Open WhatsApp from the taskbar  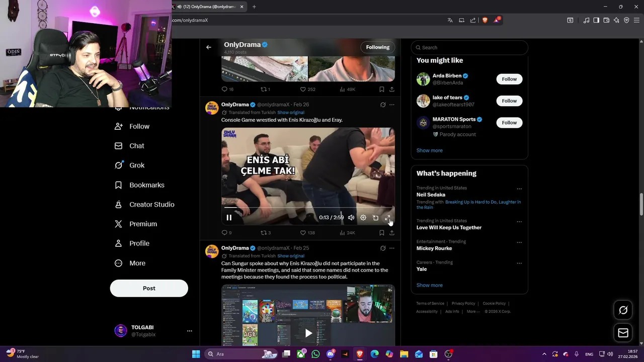[x=315, y=354]
